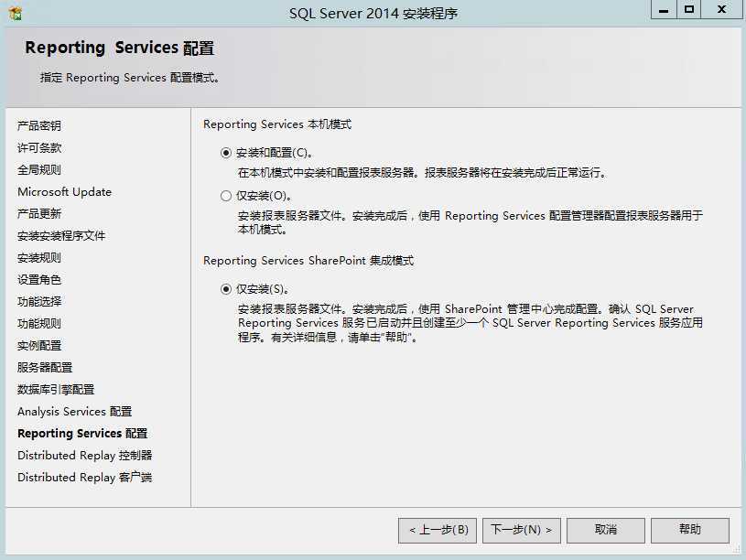Select the 产品密钥 step in sidebar

39,125
